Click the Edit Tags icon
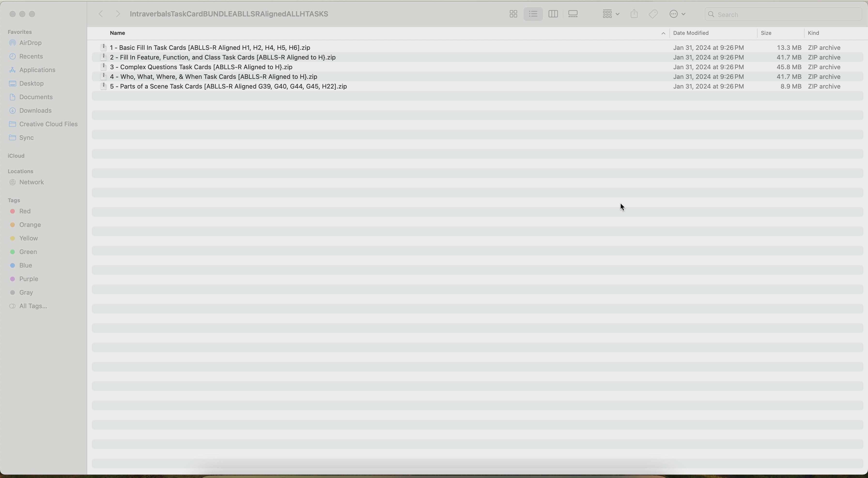Image resolution: width=868 pixels, height=478 pixels. [653, 14]
